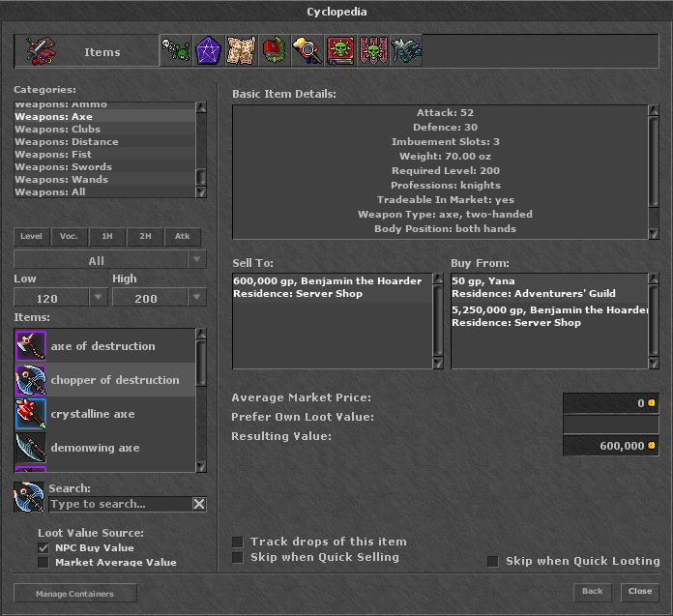The width and height of the screenshot is (673, 616).
Task: Toggle the Atk filter button
Action: click(x=183, y=236)
